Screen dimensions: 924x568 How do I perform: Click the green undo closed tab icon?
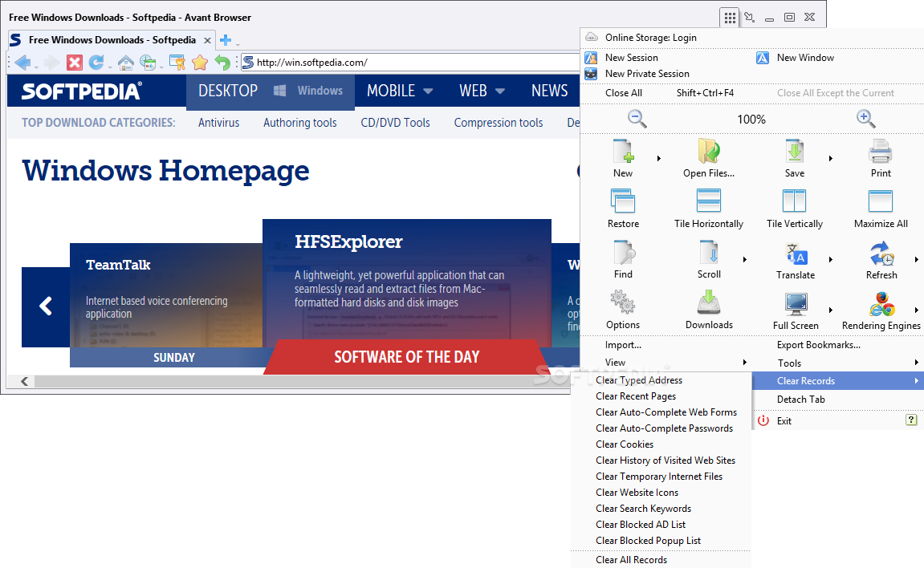coord(222,63)
